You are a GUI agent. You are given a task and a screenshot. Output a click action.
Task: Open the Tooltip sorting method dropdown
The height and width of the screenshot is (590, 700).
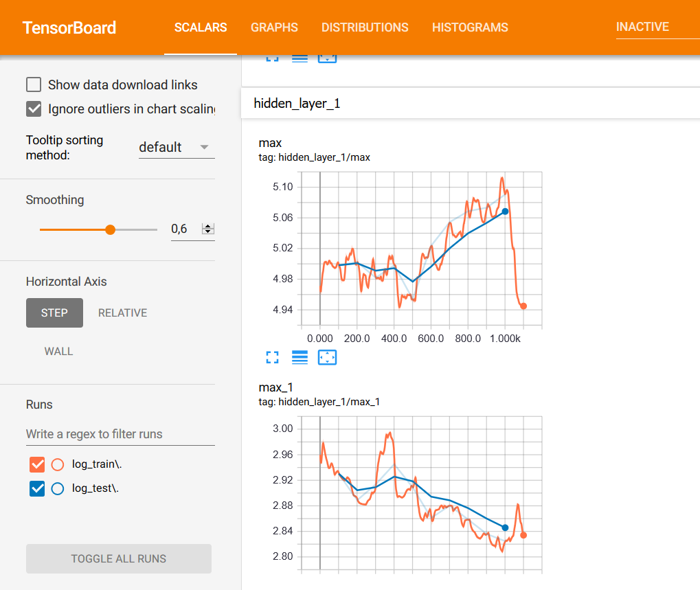click(x=176, y=148)
